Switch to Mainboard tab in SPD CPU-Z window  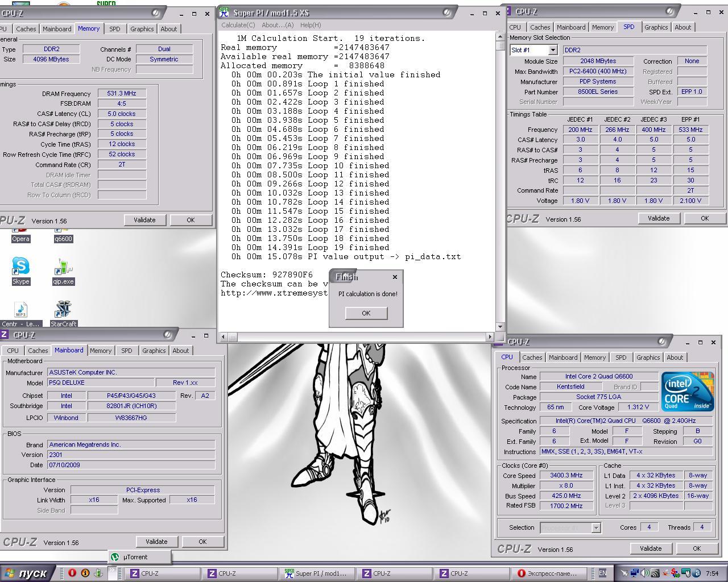571,27
